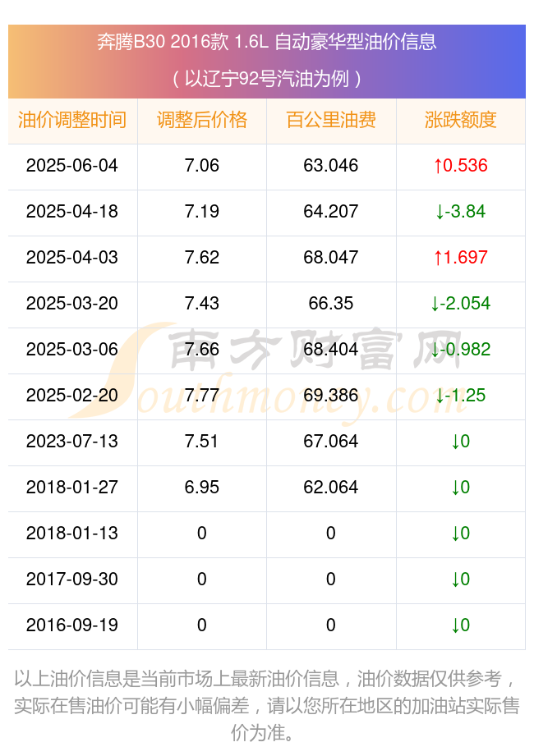The width and height of the screenshot is (534, 756).
Task: Click the zero price in the 2018-01-13 row
Action: coord(201,534)
